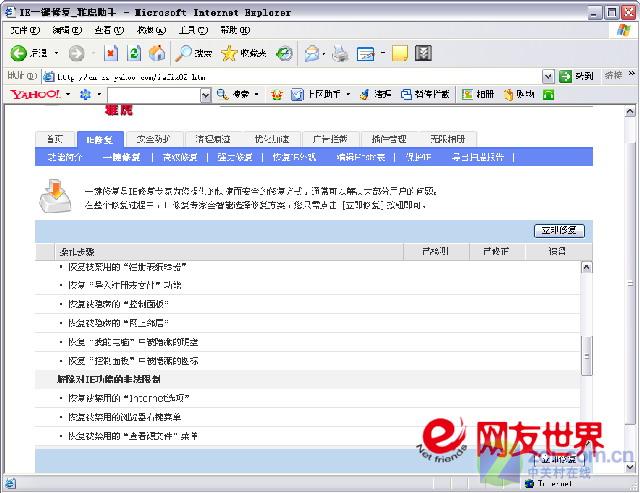The image size is (640, 493).
Task: Click the IE Forward arrow button
Action: pyautogui.click(x=76, y=53)
